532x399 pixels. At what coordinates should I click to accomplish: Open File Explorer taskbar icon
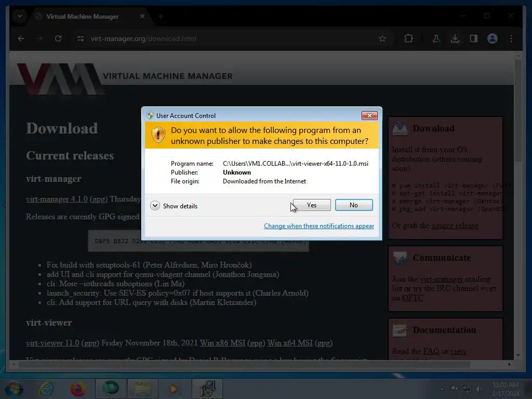click(x=143, y=389)
